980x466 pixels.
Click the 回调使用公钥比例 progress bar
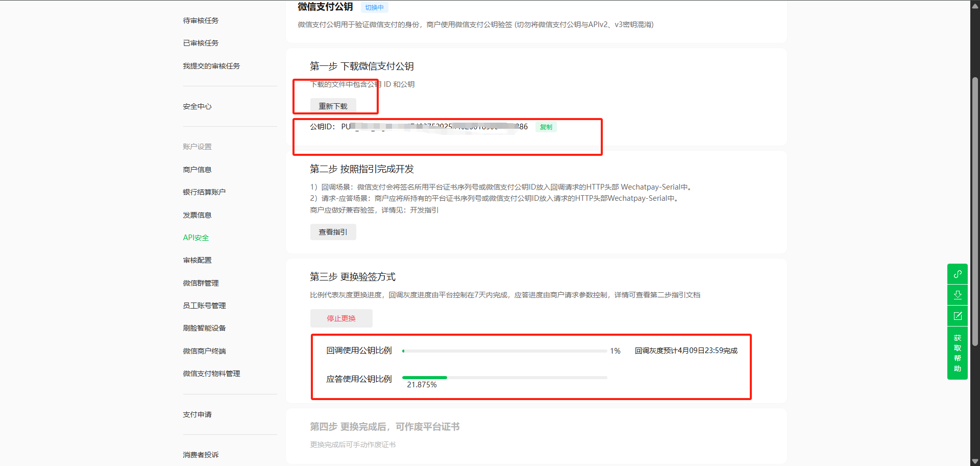tap(504, 351)
